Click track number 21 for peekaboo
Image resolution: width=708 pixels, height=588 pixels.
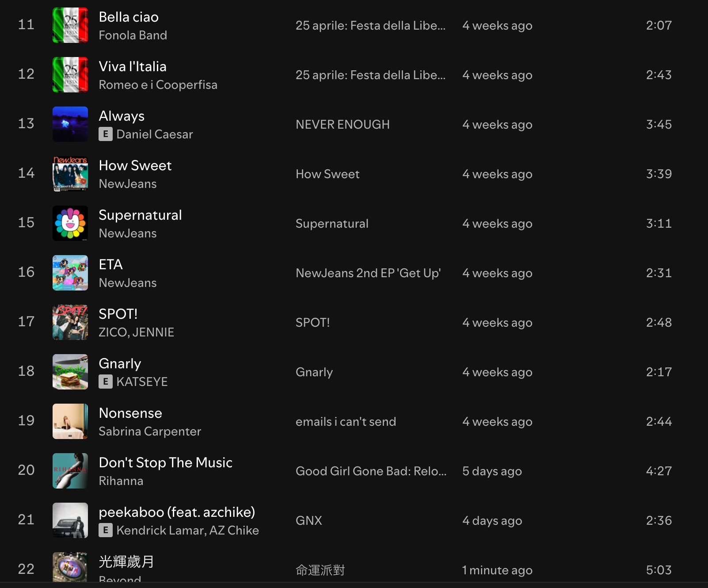click(26, 519)
